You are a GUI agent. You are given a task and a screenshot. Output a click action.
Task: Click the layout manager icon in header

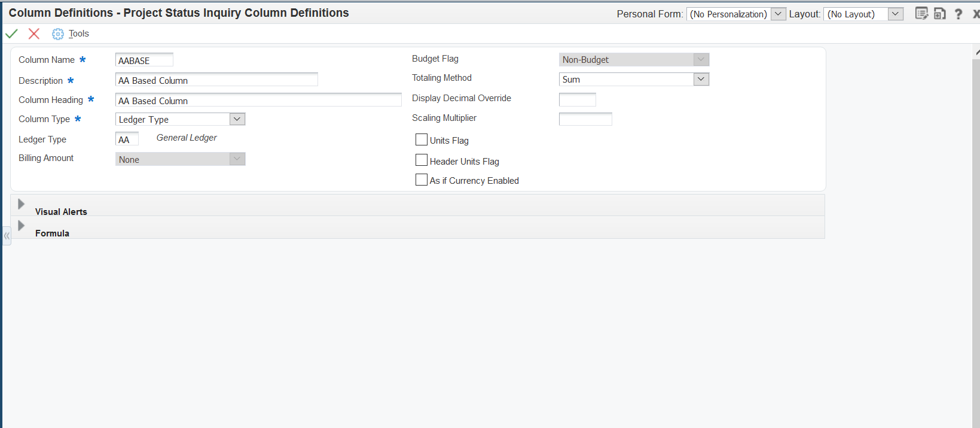(940, 13)
